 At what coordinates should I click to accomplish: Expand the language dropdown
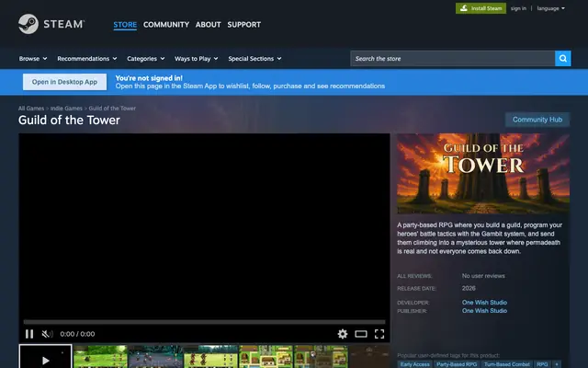click(550, 8)
